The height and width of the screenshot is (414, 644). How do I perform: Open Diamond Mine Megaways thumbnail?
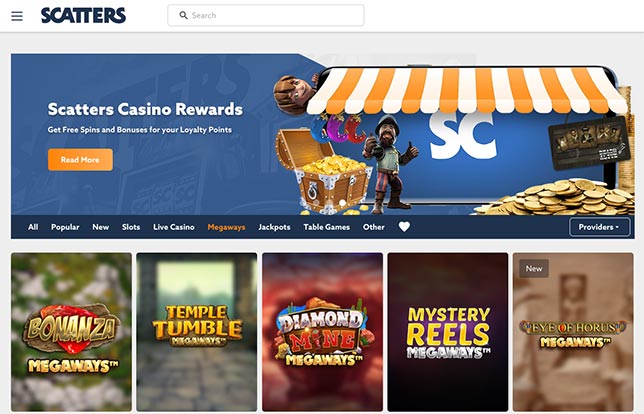(322, 332)
